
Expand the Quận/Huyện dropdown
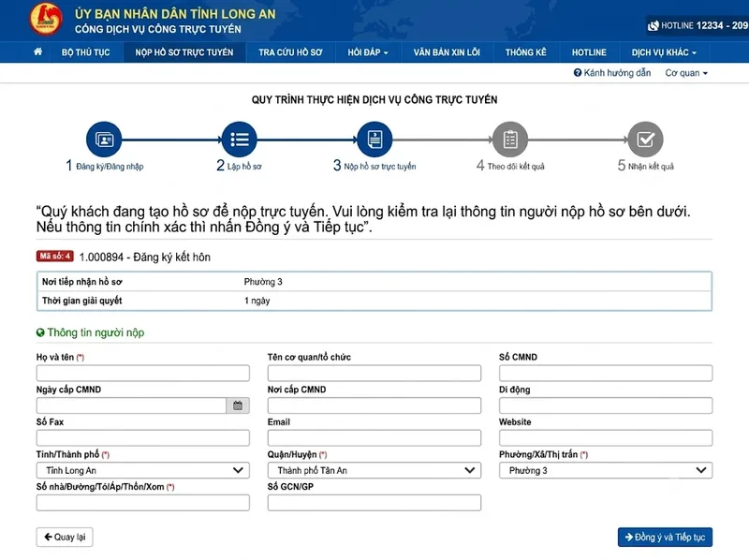(374, 470)
